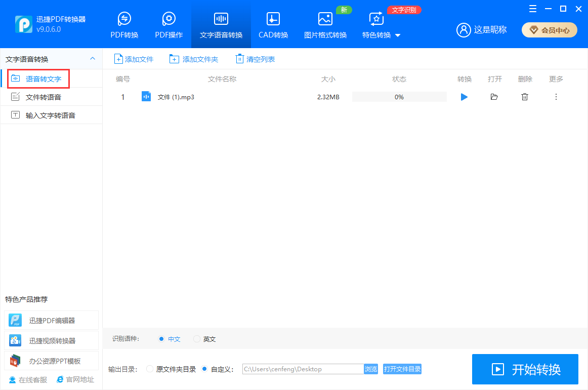Delete 文件 (1).mp3 using the trash icon
The width and height of the screenshot is (588, 390).
click(525, 97)
